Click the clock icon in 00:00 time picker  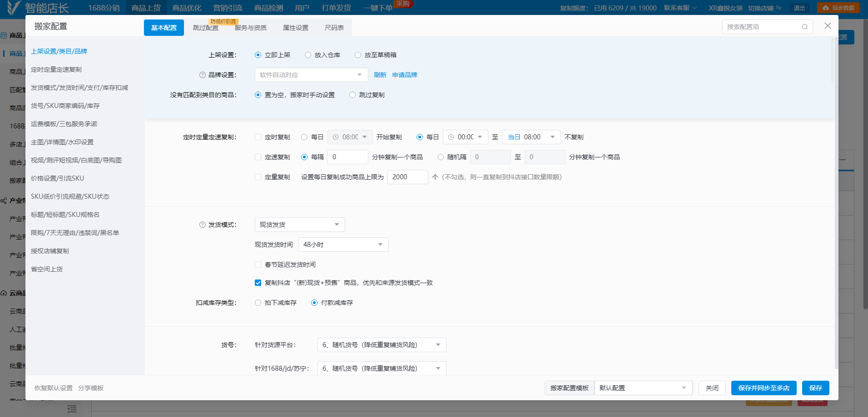coord(451,137)
